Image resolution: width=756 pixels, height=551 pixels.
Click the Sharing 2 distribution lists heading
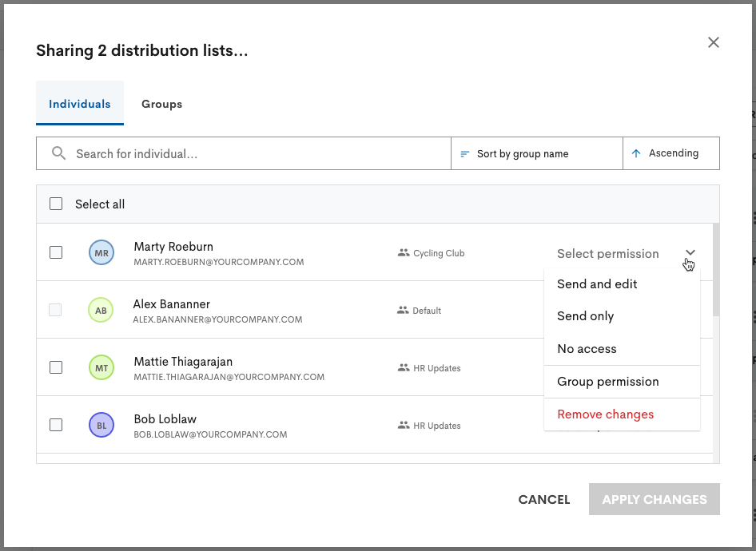pos(142,50)
